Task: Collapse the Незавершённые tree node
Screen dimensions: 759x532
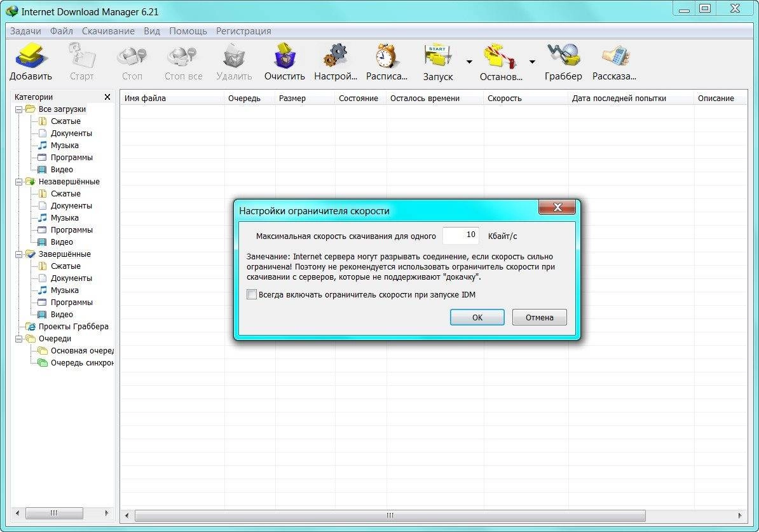Action: click(x=18, y=182)
